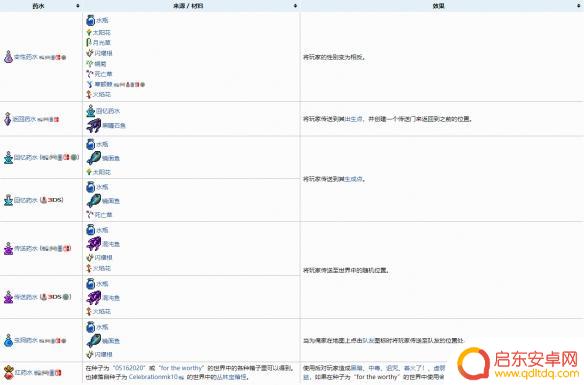Click Specular Fish icon in desktop 回忆药水 row
The image size is (584, 385).
click(93, 158)
